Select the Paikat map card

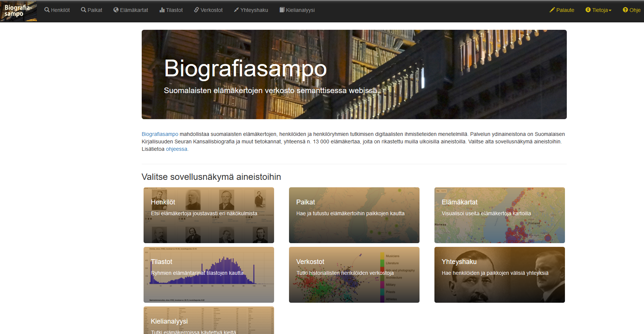coord(354,215)
